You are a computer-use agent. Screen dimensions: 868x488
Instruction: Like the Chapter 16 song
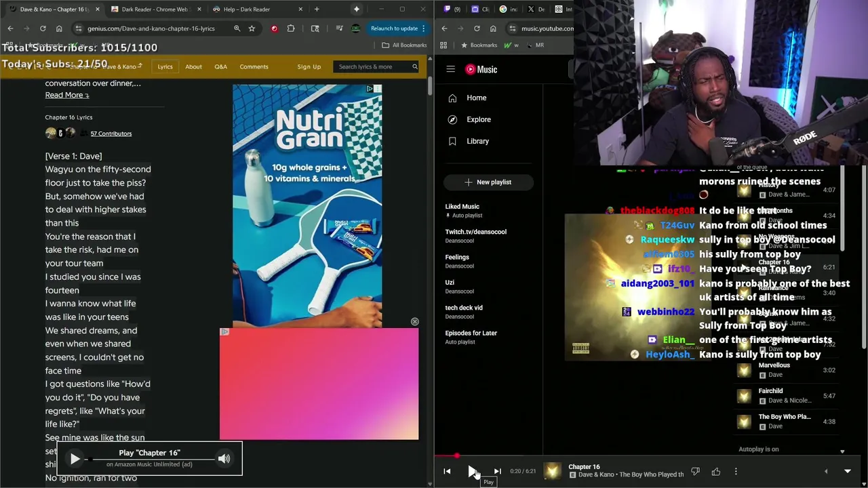(x=715, y=471)
